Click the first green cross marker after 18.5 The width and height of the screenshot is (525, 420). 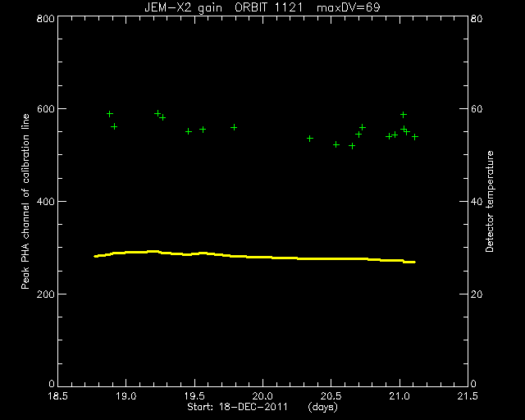pyautogui.click(x=110, y=114)
